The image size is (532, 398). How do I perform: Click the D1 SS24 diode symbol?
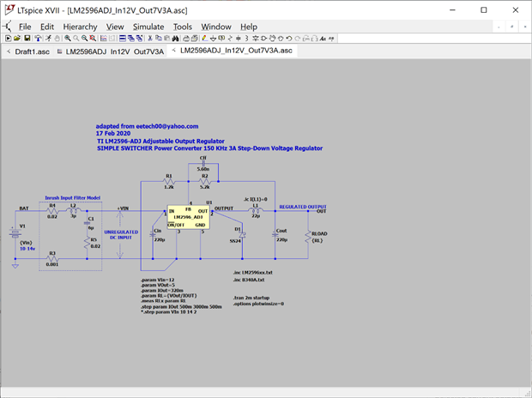pos(242,234)
